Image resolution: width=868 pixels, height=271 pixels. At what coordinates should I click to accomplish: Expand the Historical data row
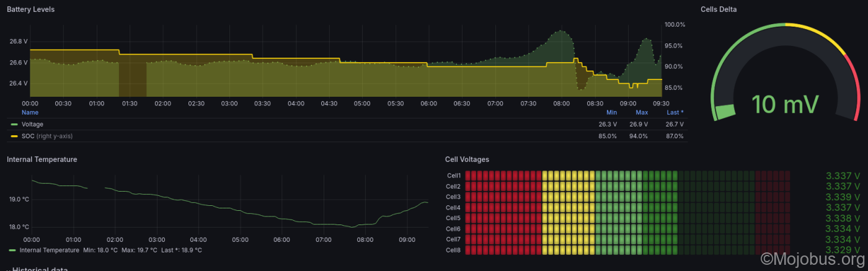[40, 269]
